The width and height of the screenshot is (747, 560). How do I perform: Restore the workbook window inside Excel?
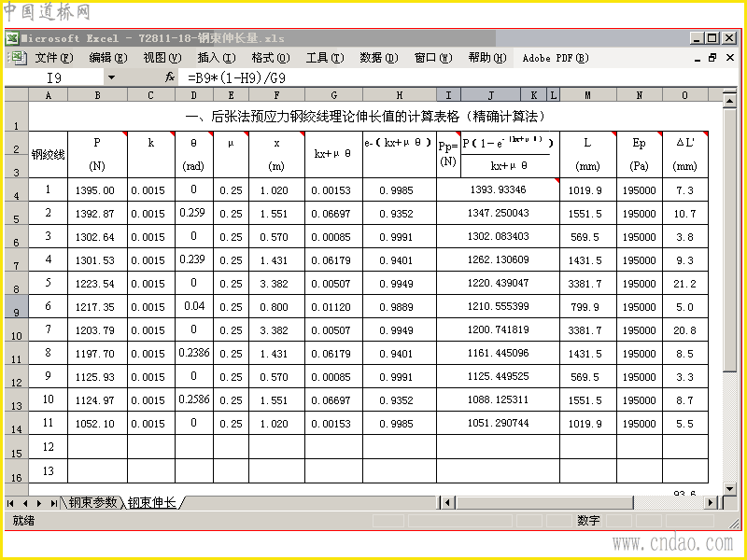click(712, 58)
